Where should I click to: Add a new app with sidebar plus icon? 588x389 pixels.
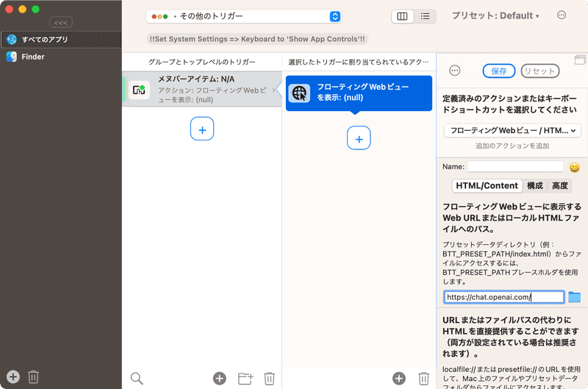13,376
